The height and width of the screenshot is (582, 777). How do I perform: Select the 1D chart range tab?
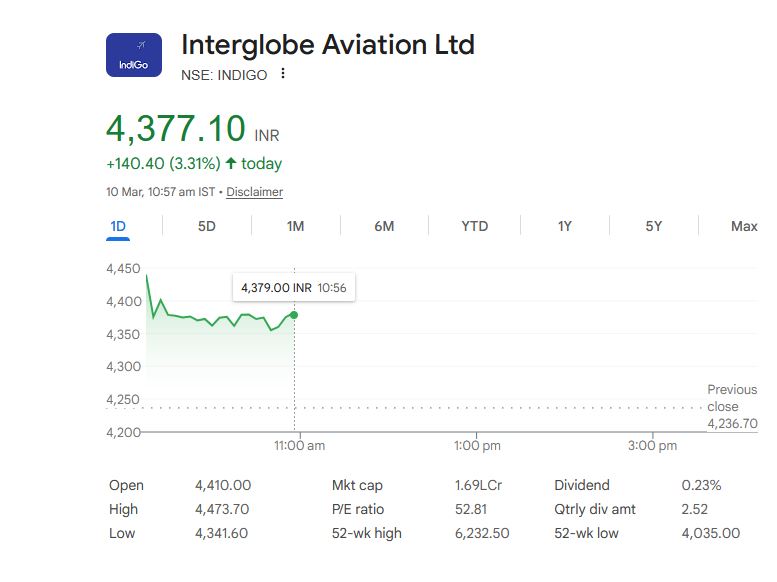point(118,226)
